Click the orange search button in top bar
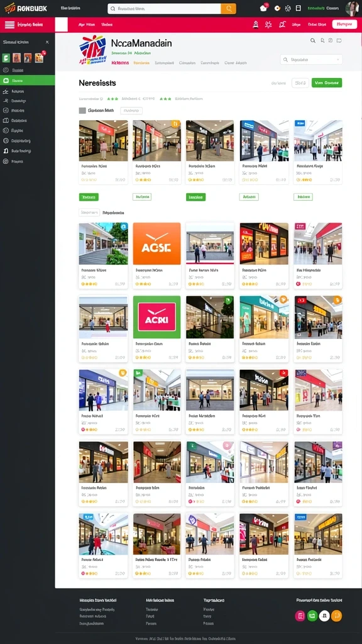The height and width of the screenshot is (644, 362). point(228,8)
